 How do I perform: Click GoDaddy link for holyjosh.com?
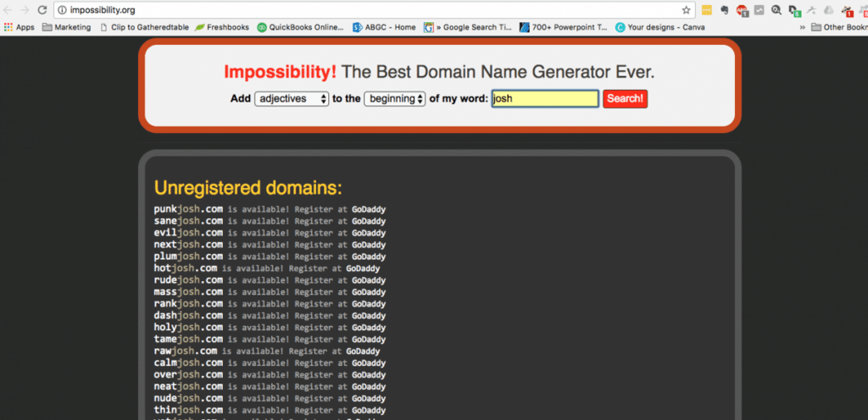pyautogui.click(x=369, y=328)
